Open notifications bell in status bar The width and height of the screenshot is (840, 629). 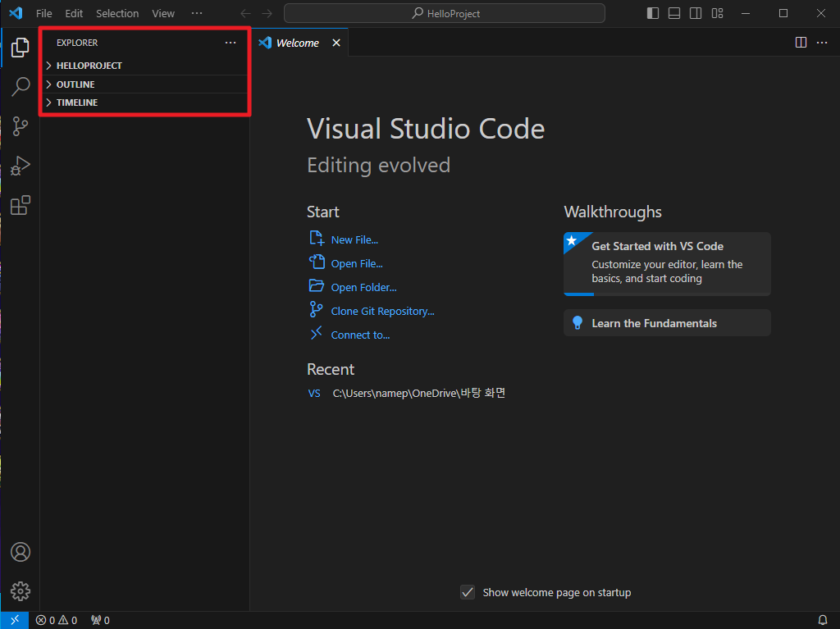click(823, 620)
